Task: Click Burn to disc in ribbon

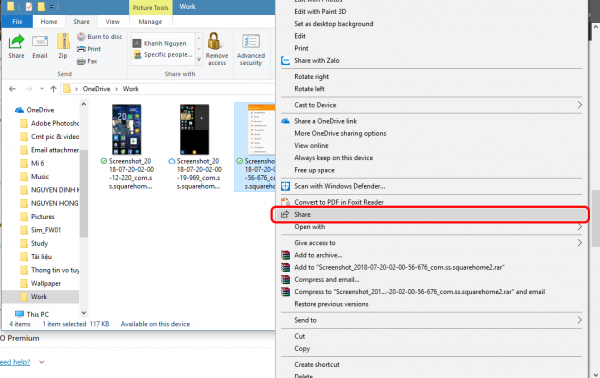Action: [99, 36]
